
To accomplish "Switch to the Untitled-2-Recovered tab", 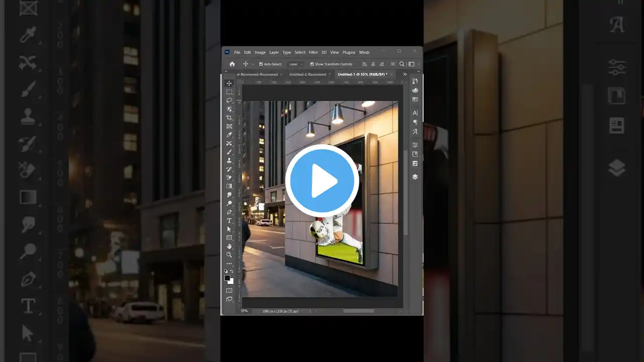I will pyautogui.click(x=307, y=74).
